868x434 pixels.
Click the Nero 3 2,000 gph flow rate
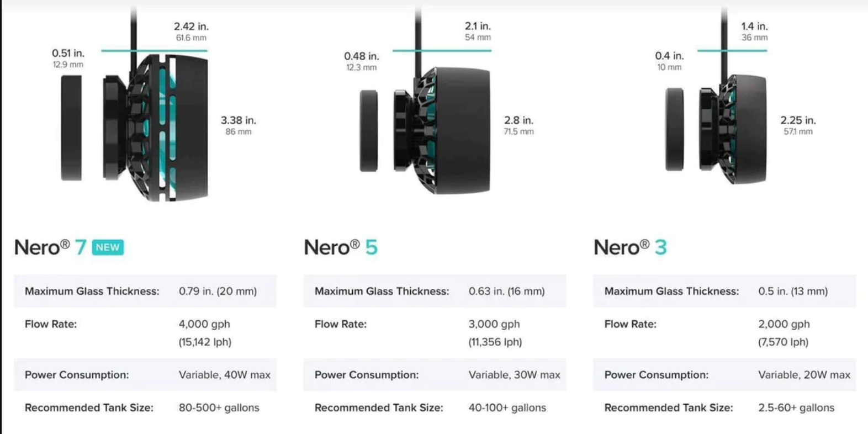[x=784, y=324]
